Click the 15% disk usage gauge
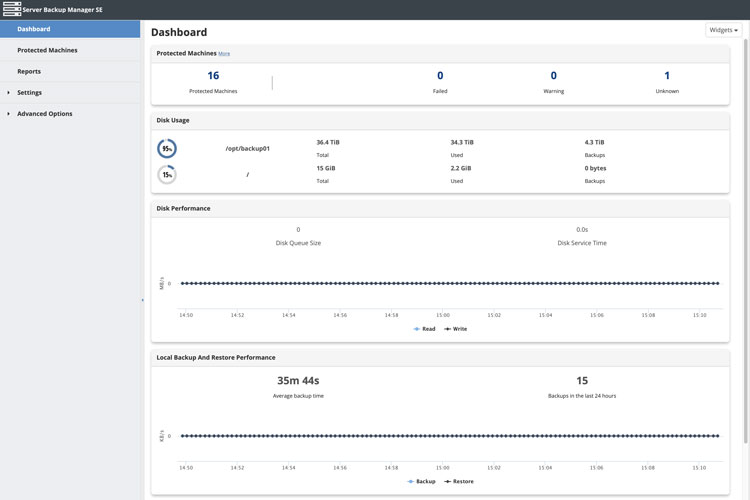750x500 pixels. pos(167,174)
